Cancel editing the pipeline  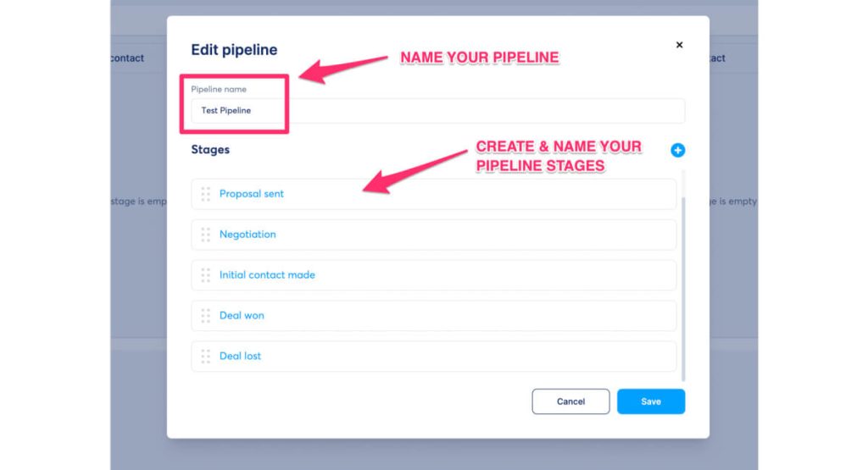point(570,401)
